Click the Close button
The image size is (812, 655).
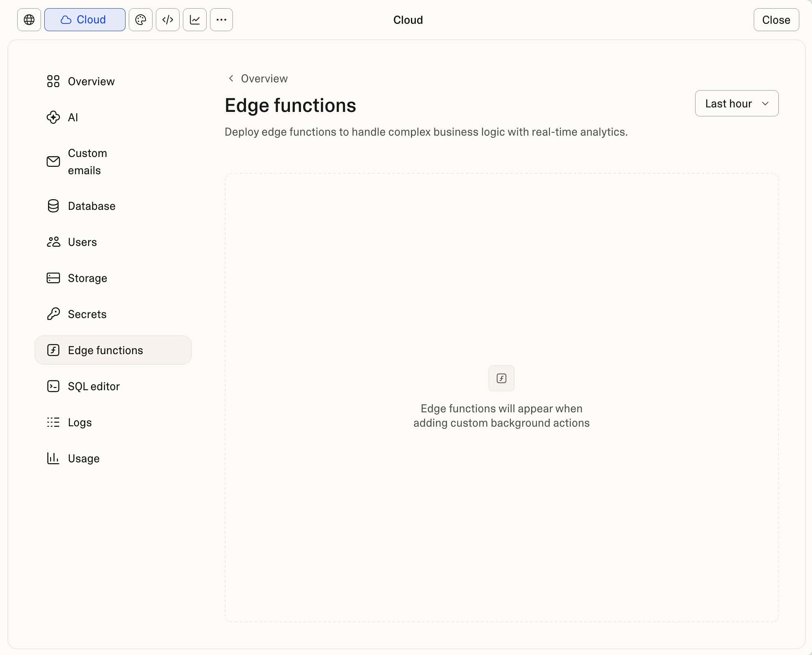tap(776, 20)
